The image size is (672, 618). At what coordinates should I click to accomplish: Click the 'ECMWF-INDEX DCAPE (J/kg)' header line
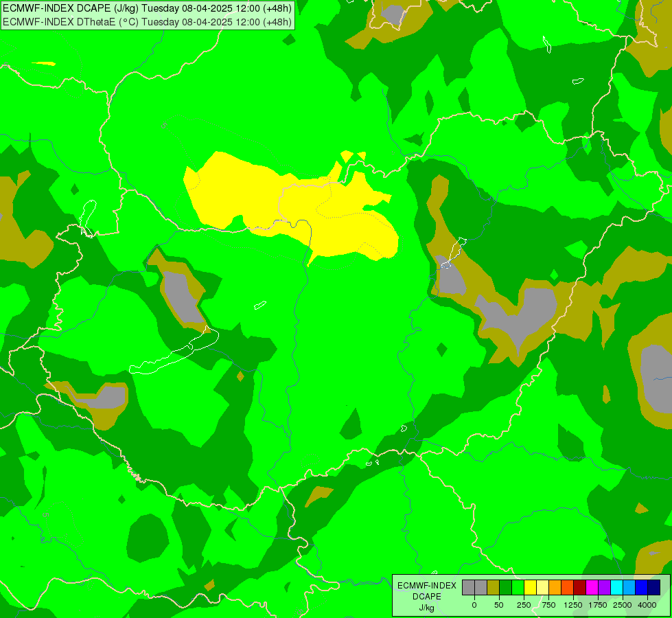pyautogui.click(x=147, y=8)
